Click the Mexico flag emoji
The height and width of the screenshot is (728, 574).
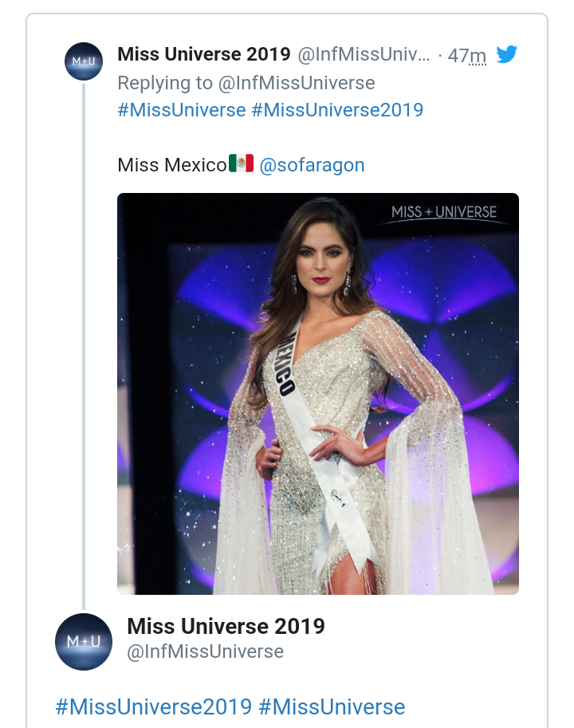coord(241,164)
